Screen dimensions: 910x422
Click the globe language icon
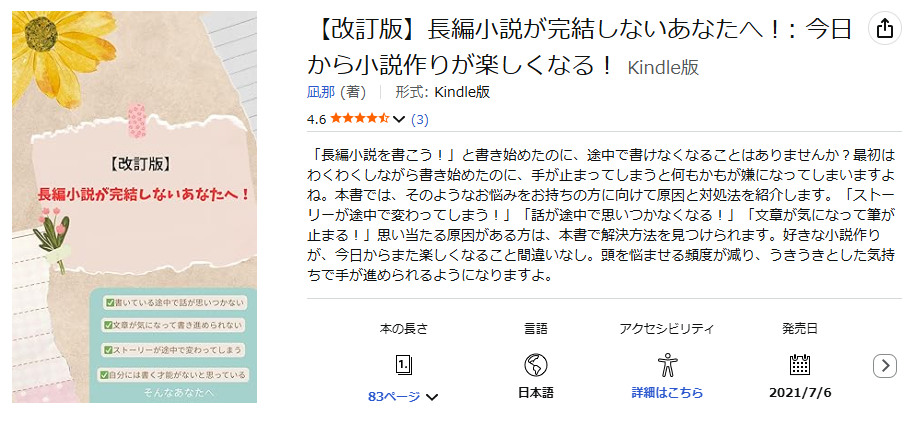pos(536,365)
